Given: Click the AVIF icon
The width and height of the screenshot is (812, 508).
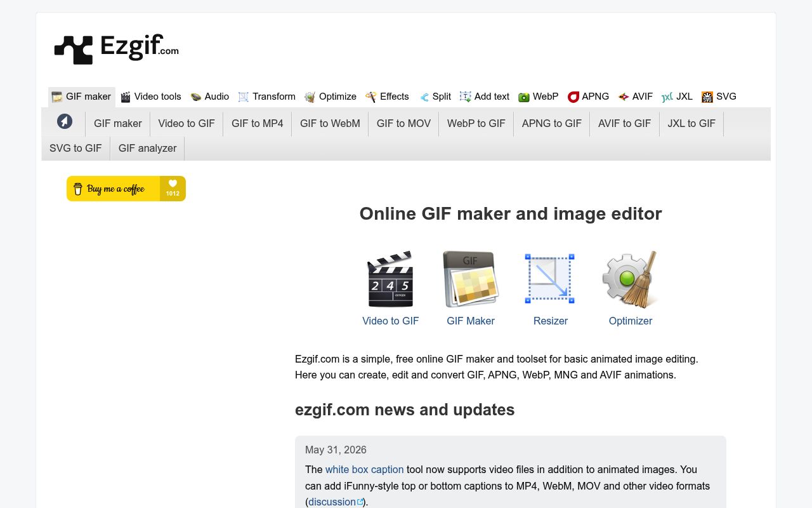Looking at the screenshot, I should tap(624, 97).
